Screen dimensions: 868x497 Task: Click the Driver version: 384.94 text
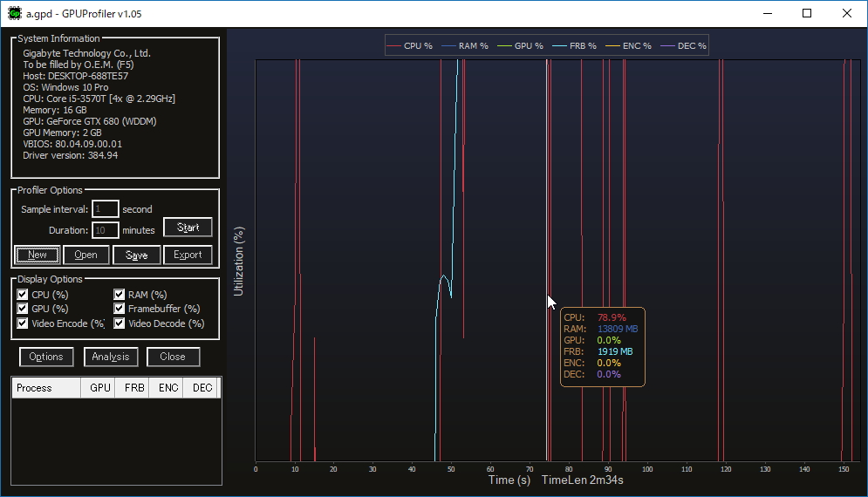click(71, 155)
